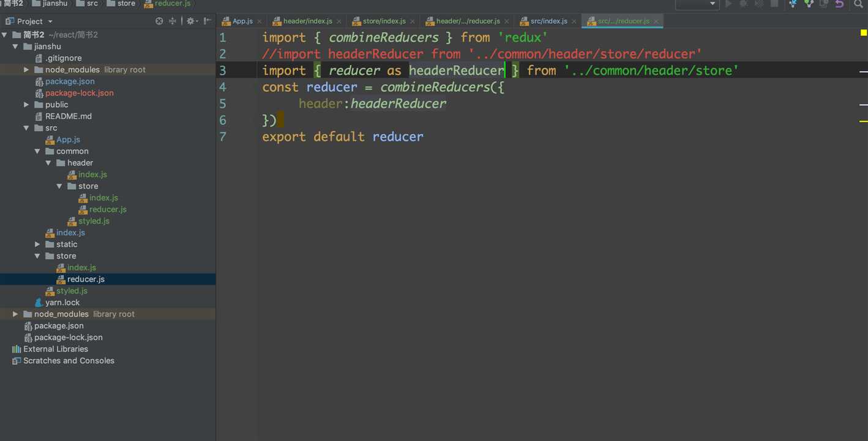The height and width of the screenshot is (441, 868).
Task: Click the Collapse All icon in Project panel
Action: 173,21
